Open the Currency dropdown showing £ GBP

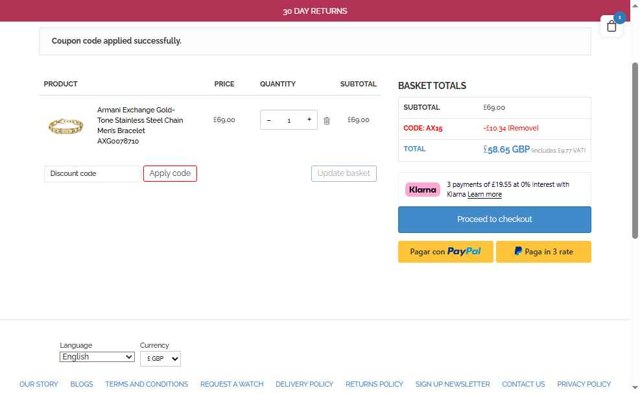[x=160, y=358]
